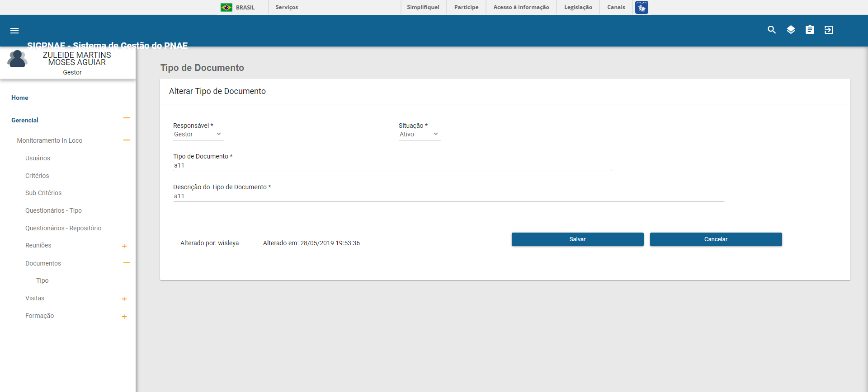Image resolution: width=868 pixels, height=392 pixels.
Task: Click the Brazil flag icon
Action: tap(226, 7)
